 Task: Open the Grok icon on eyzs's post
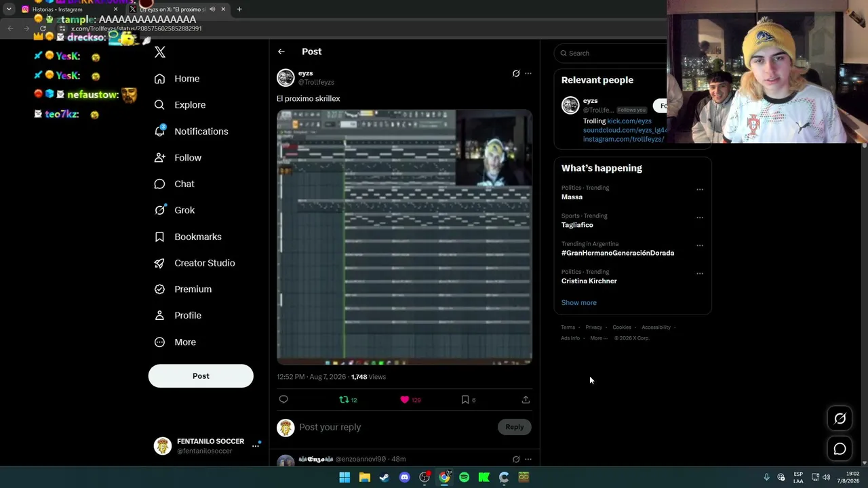(516, 73)
